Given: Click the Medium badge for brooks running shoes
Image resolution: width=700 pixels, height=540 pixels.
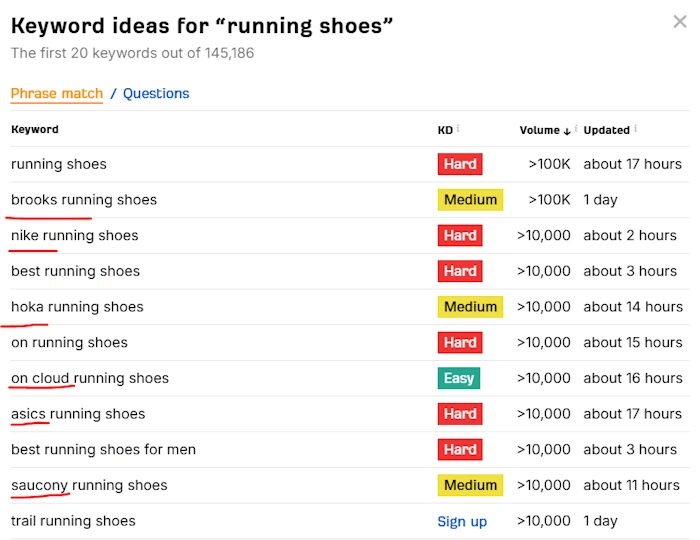Looking at the screenshot, I should pos(470,199).
